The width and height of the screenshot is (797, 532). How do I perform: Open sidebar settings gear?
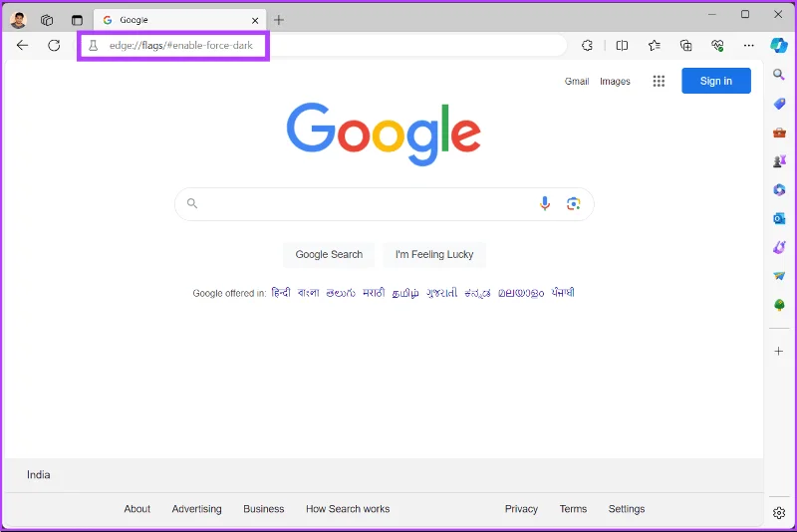pos(779,513)
